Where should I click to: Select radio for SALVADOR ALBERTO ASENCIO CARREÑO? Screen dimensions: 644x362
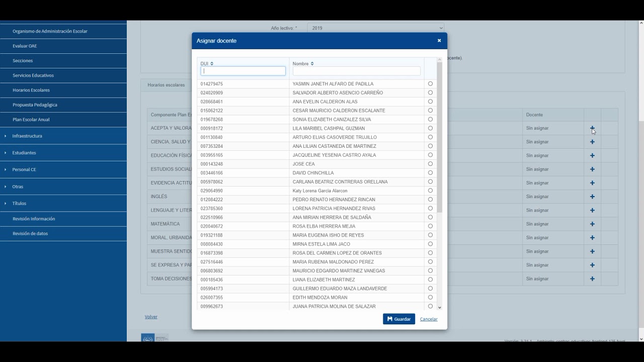430,93
